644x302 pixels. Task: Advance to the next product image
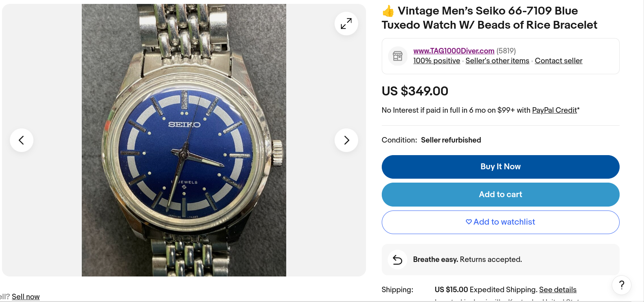(346, 140)
